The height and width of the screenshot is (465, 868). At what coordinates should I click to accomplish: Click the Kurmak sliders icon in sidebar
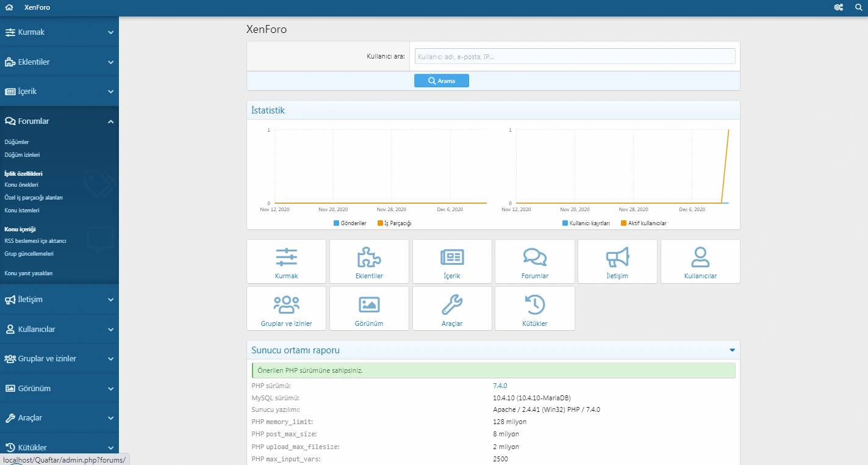(x=10, y=32)
